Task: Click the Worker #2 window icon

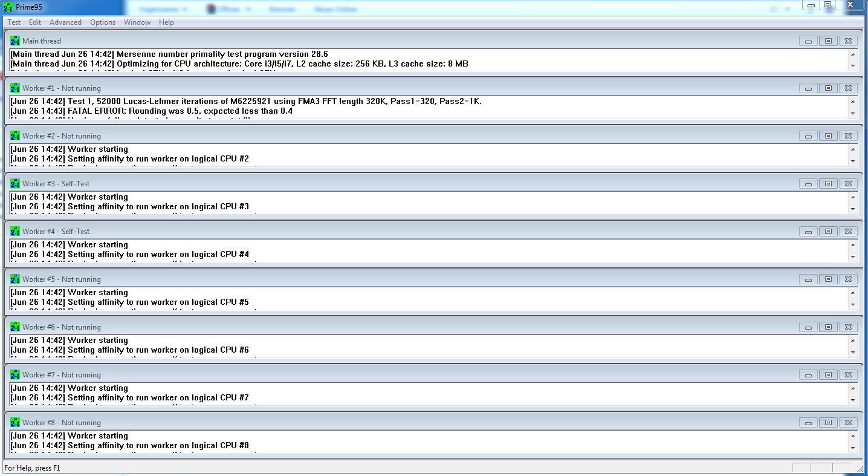Action: pyautogui.click(x=15, y=135)
